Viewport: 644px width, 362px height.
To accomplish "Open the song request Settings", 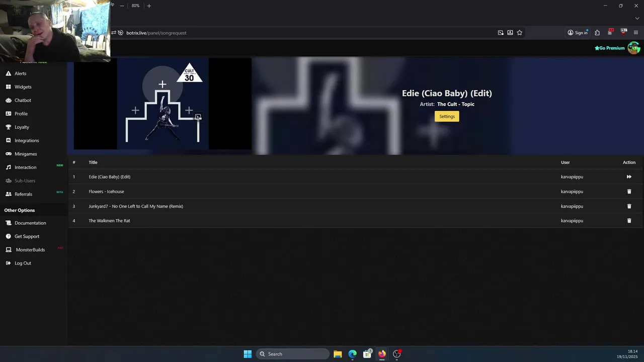I will click(447, 117).
